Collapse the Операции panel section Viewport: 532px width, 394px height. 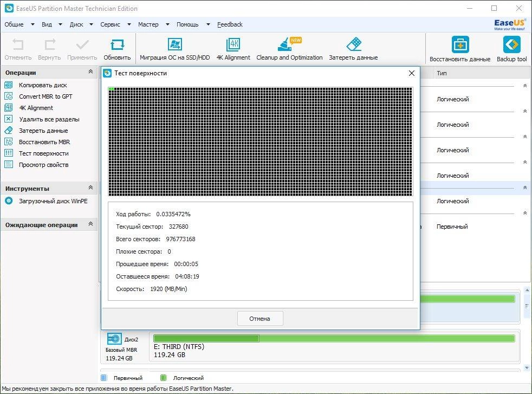pyautogui.click(x=90, y=72)
